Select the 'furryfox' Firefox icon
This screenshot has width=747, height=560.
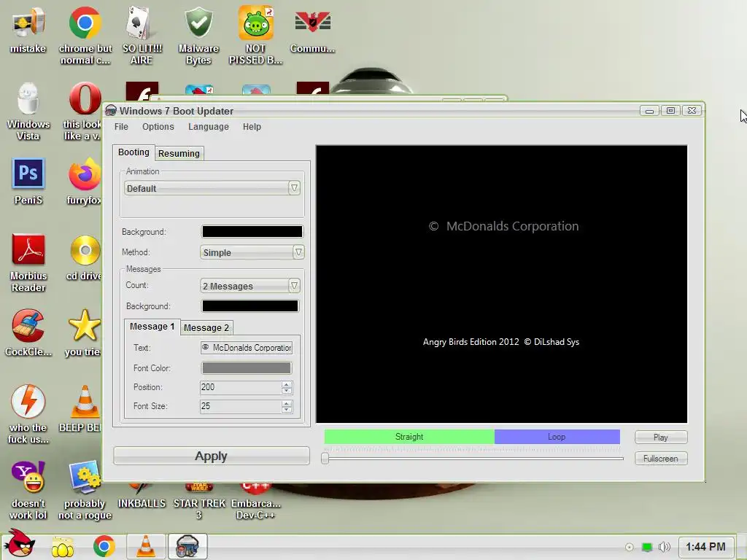pos(85,181)
